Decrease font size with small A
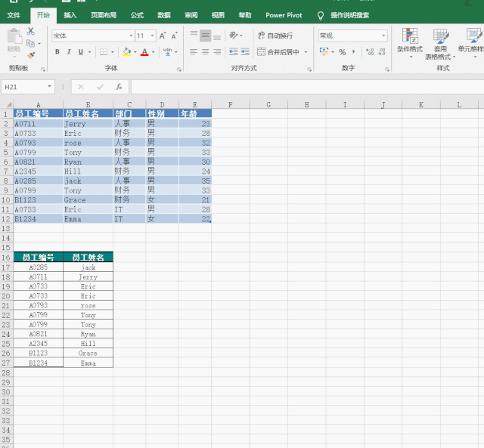484x448 pixels. click(175, 36)
